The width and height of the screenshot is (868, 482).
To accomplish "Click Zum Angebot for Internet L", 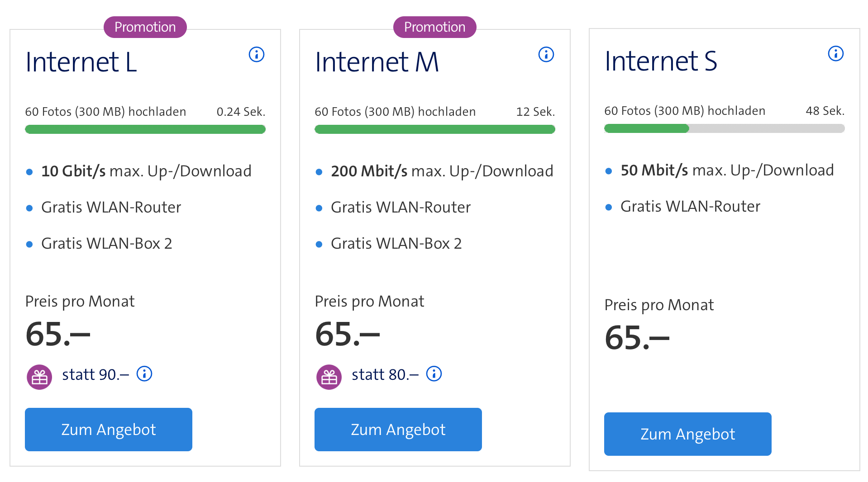I will tap(109, 430).
